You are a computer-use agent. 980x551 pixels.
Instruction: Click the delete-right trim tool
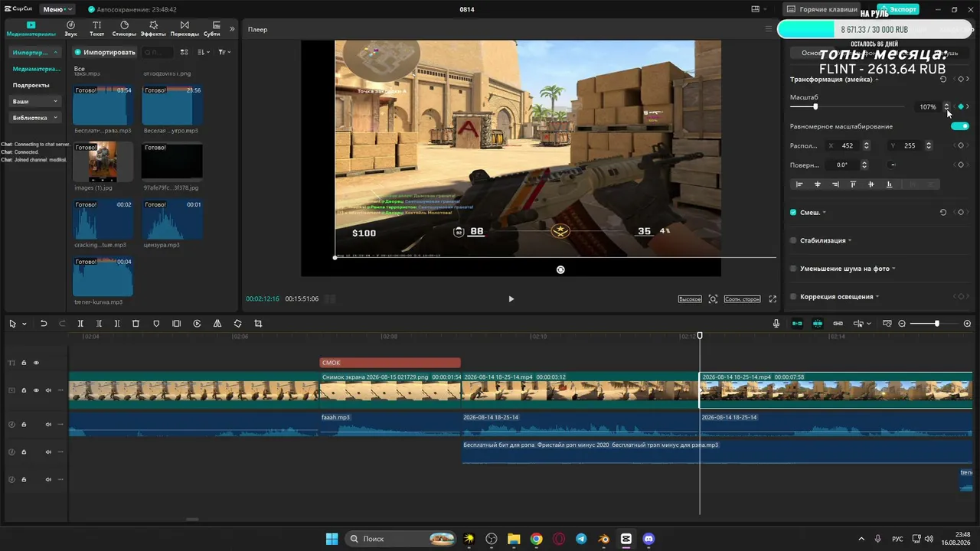point(117,324)
